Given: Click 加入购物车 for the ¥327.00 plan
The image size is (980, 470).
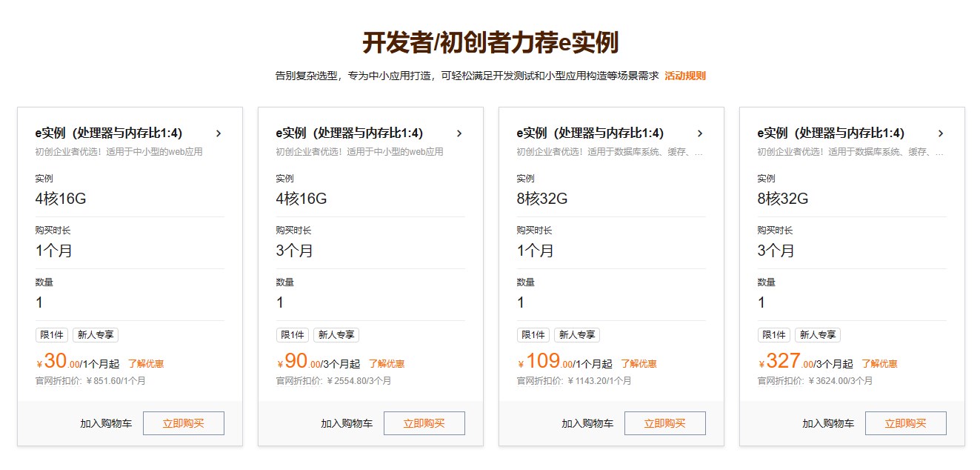Looking at the screenshot, I should click(x=828, y=424).
